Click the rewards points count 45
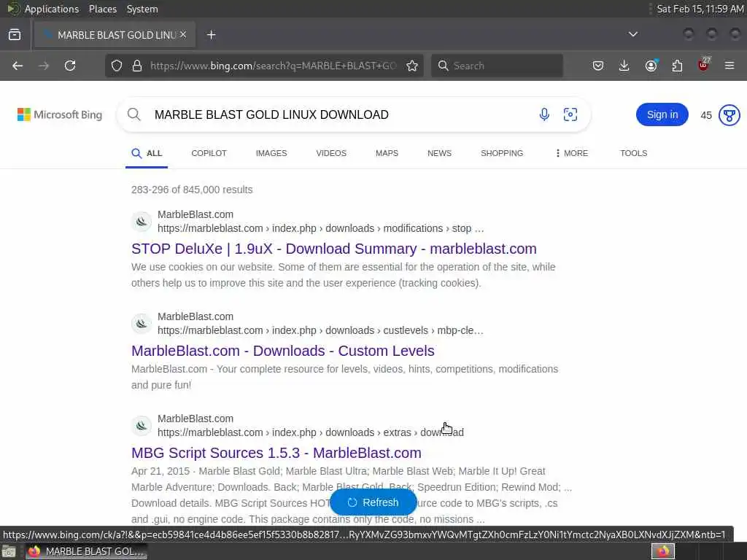Screen dimensions: 747x560 (706, 115)
